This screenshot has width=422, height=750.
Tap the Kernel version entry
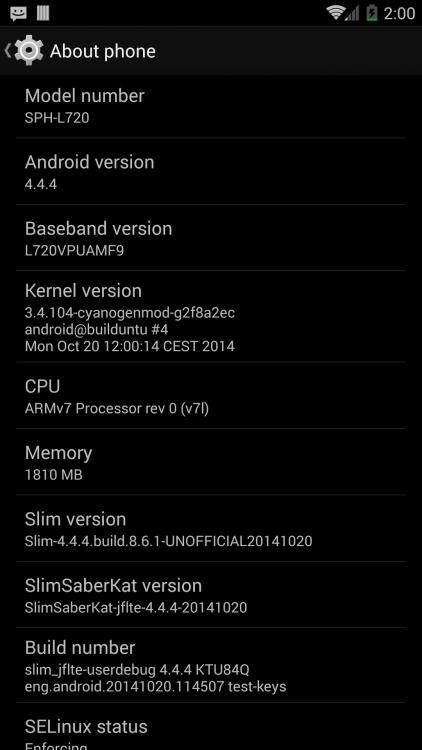pos(211,316)
